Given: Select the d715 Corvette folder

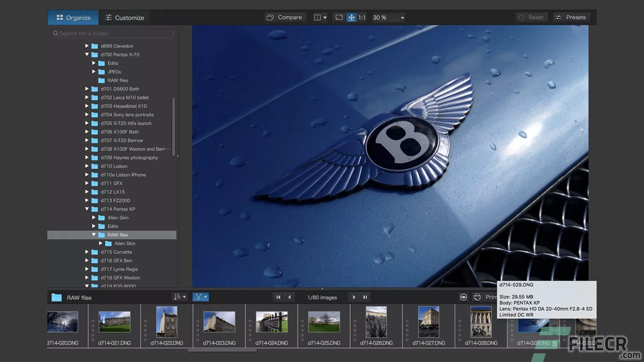Looking at the screenshot, I should tap(116, 252).
